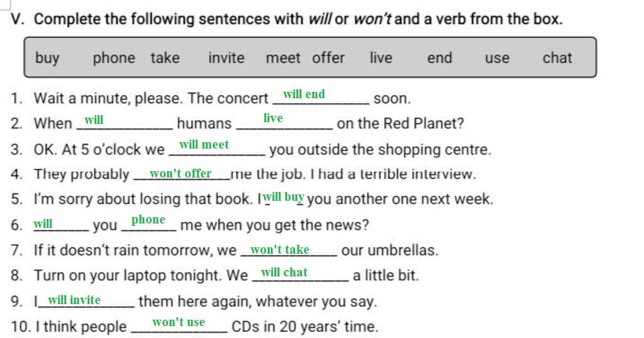Select the 'will chat' answer in sentence 8

point(284,273)
